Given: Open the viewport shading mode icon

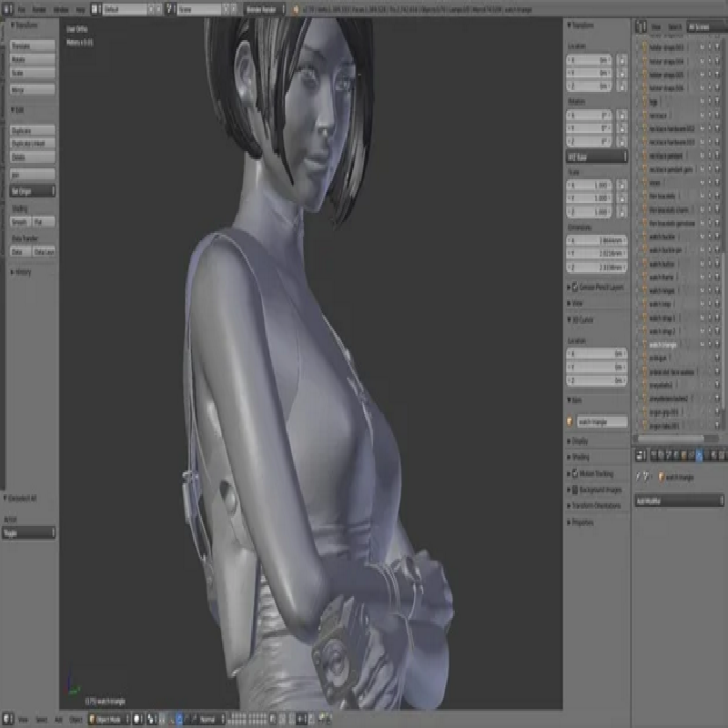Looking at the screenshot, I should click(x=138, y=719).
